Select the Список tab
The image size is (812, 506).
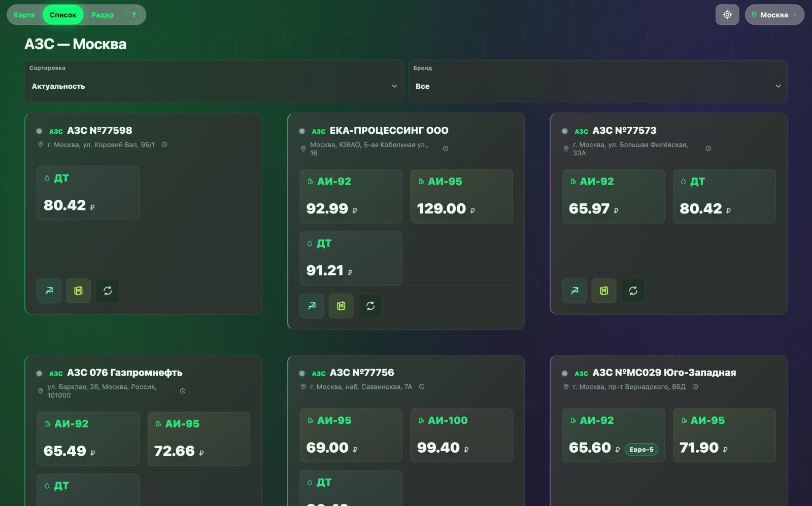(63, 15)
